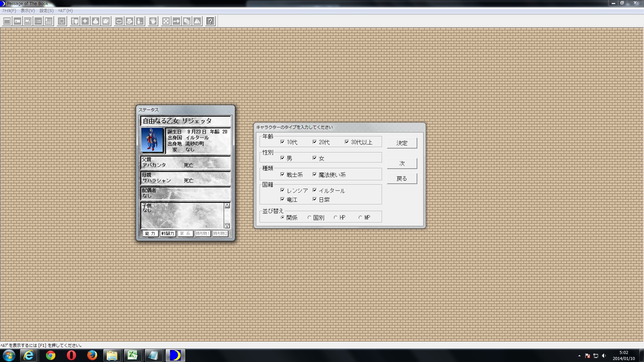Image resolution: width=644 pixels, height=362 pixels.
Task: Select the 国別 sort option
Action: 309,218
